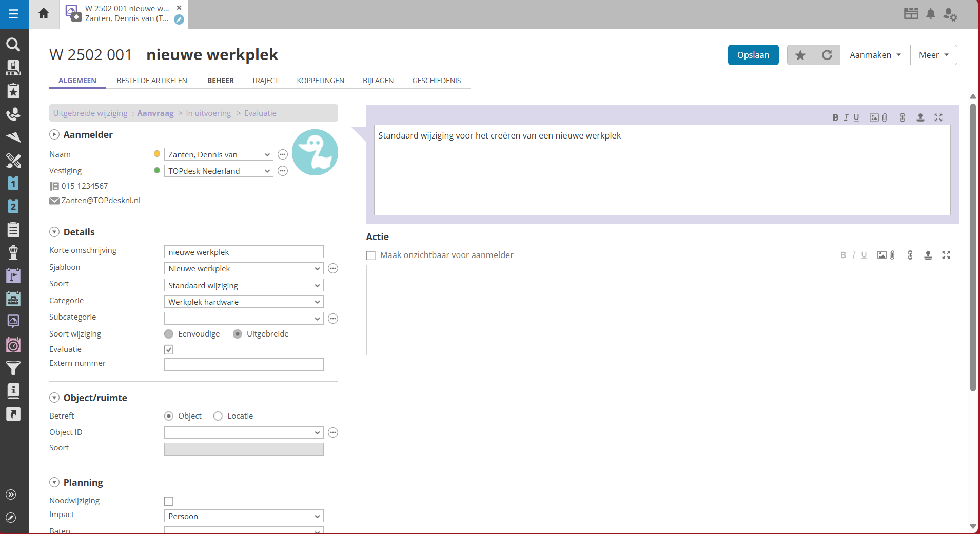This screenshot has width=980, height=534.
Task: Open the search icon in left sidebar
Action: pyautogui.click(x=13, y=45)
